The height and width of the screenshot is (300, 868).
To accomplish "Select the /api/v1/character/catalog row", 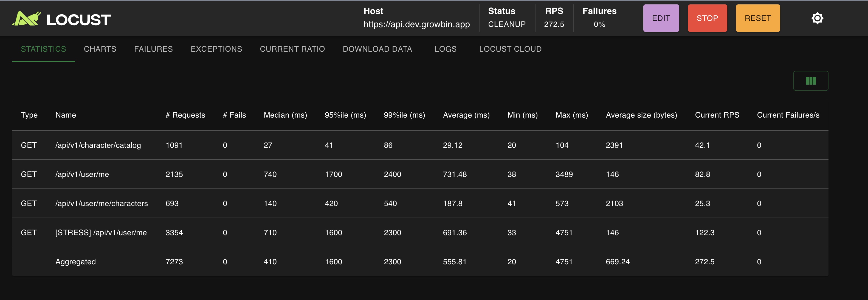I will 98,145.
